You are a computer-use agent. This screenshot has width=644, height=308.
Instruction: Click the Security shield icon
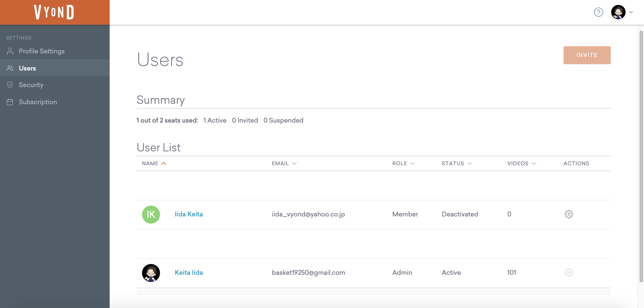pyautogui.click(x=10, y=85)
